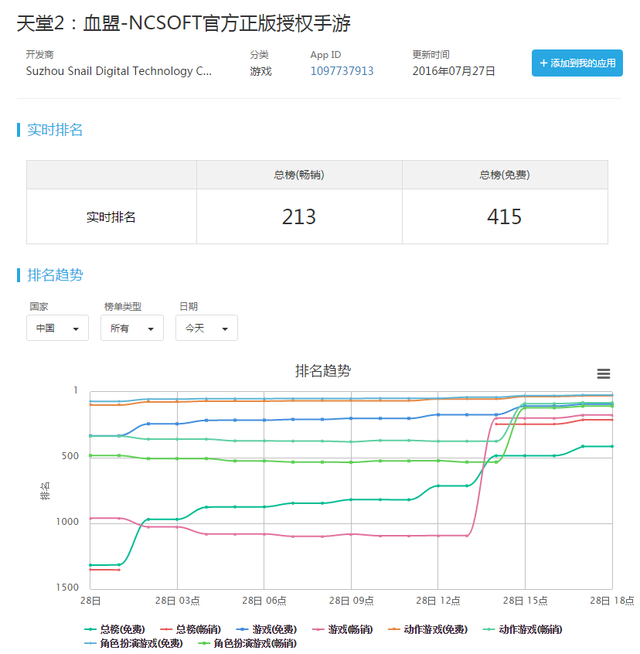Click x-axis label 28日 03点
Screen dimensions: 640x654
click(177, 601)
